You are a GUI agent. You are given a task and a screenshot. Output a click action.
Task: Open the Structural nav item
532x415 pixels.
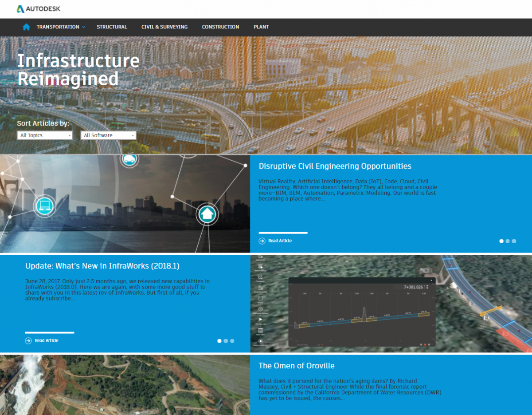tap(112, 27)
